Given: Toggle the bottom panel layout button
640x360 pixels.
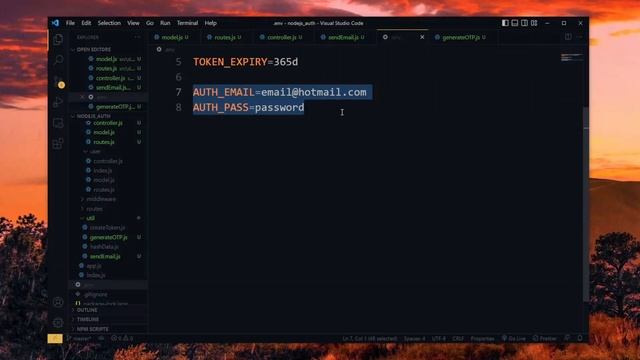Looking at the screenshot, I should pos(515,23).
